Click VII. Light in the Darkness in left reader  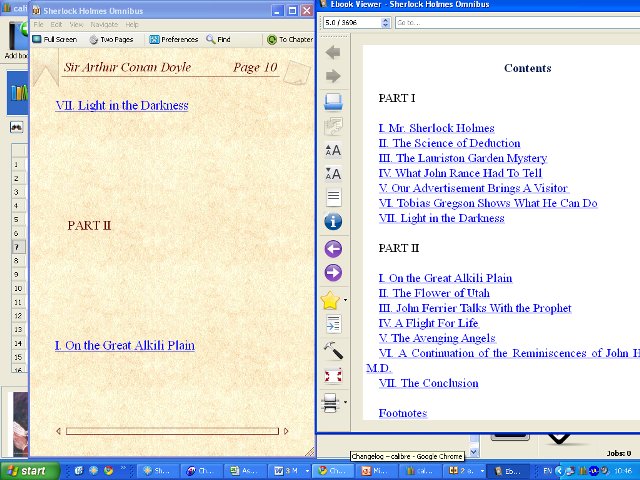click(122, 106)
